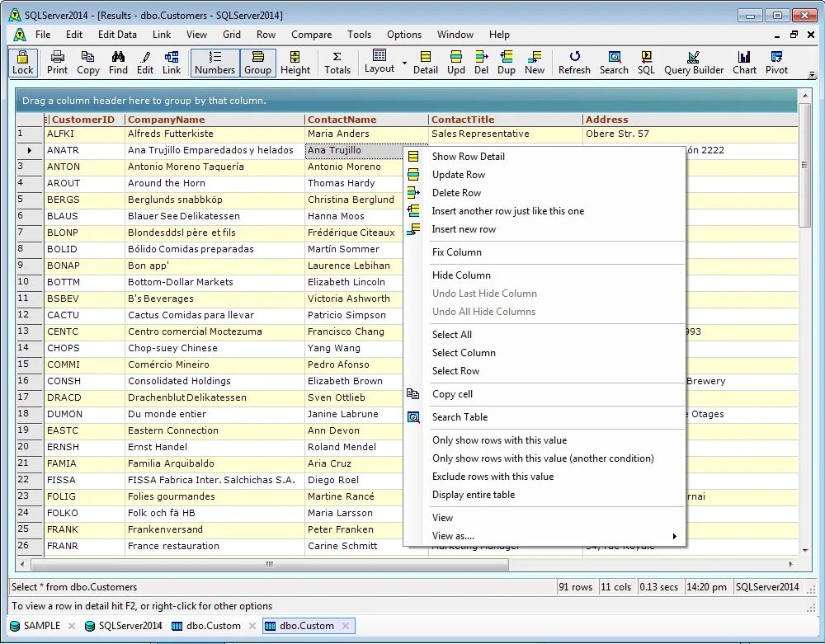This screenshot has height=644, width=825.
Task: Click the Del delete row icon
Action: tap(482, 63)
